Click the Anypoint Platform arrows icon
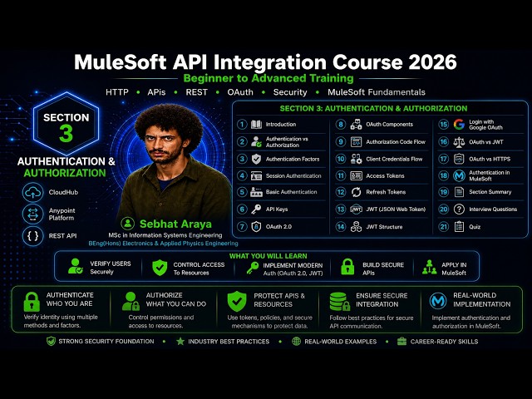The width and height of the screenshot is (532, 399). pyautogui.click(x=33, y=214)
